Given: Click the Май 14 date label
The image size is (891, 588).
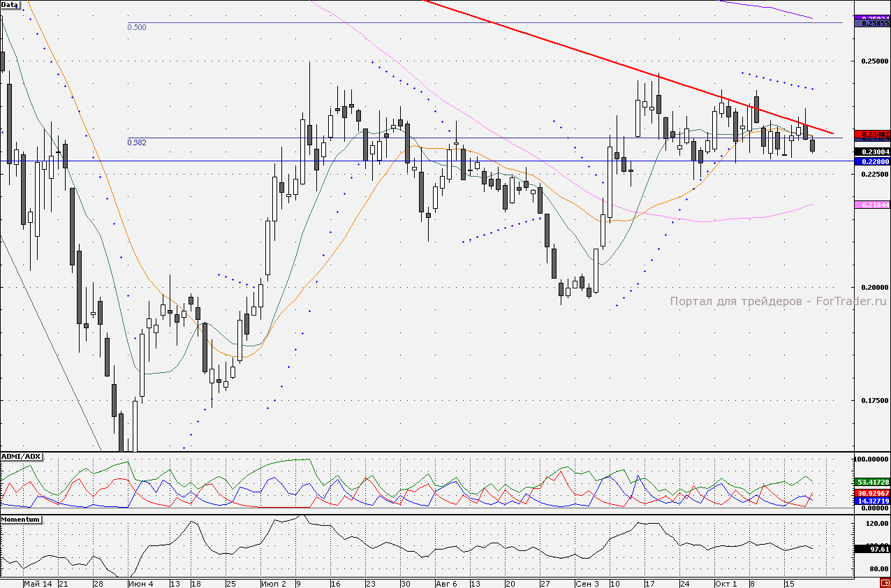Looking at the screenshot, I should (38, 583).
